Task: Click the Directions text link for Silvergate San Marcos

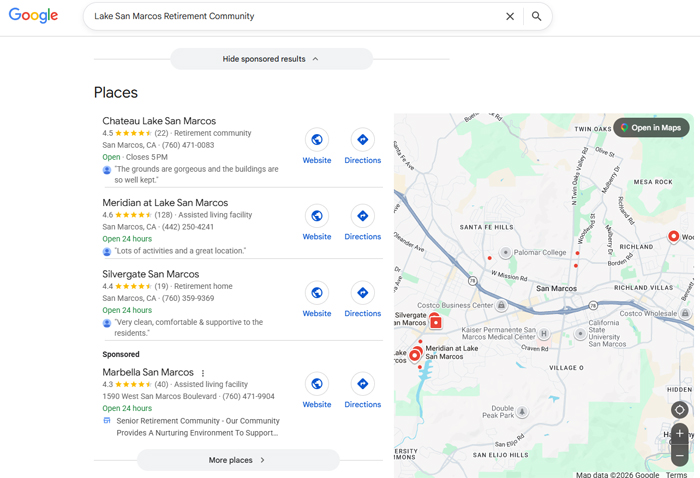Action: click(362, 313)
